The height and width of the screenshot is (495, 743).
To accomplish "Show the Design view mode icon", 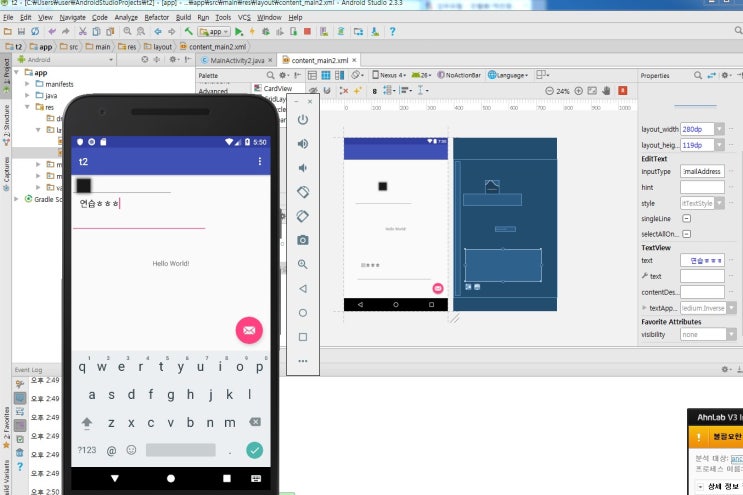I will click(312, 75).
